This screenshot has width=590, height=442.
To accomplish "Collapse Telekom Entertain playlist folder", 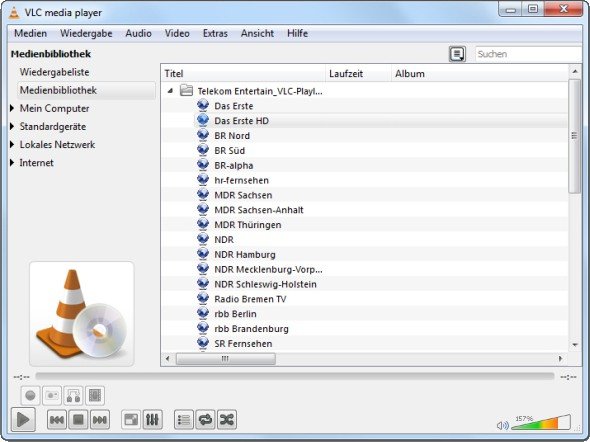I will (170, 91).
